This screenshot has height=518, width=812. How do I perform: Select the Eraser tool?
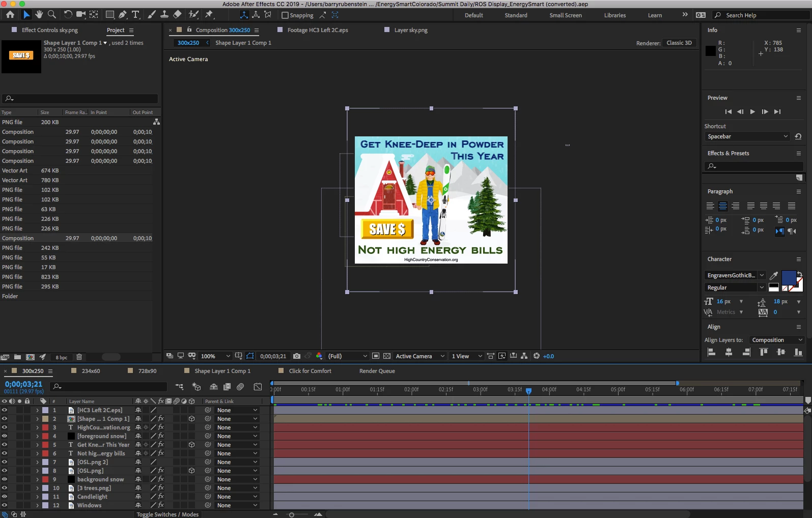(x=177, y=15)
